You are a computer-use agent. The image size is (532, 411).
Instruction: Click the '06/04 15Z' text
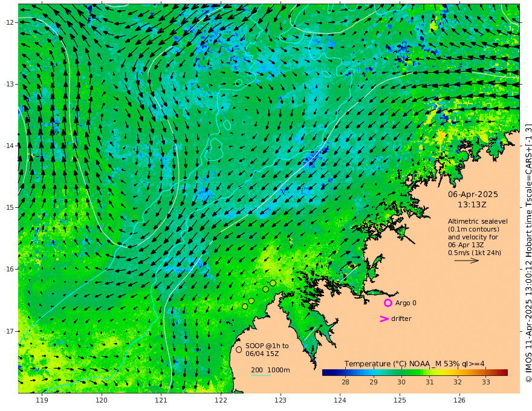[264, 354]
